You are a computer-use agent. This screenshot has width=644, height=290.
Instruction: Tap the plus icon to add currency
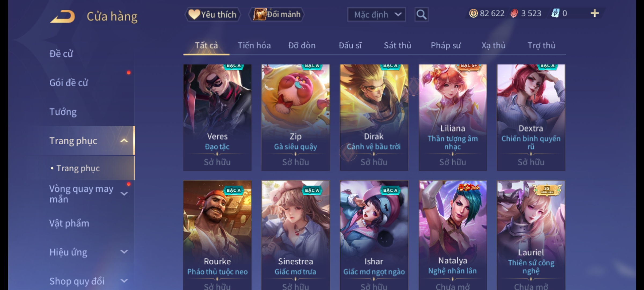[595, 13]
